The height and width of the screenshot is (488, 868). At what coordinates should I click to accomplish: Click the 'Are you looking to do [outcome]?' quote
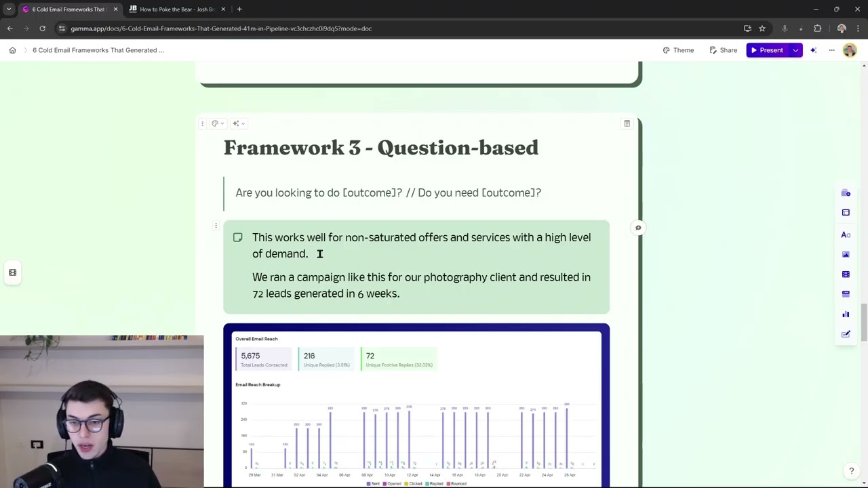click(388, 192)
